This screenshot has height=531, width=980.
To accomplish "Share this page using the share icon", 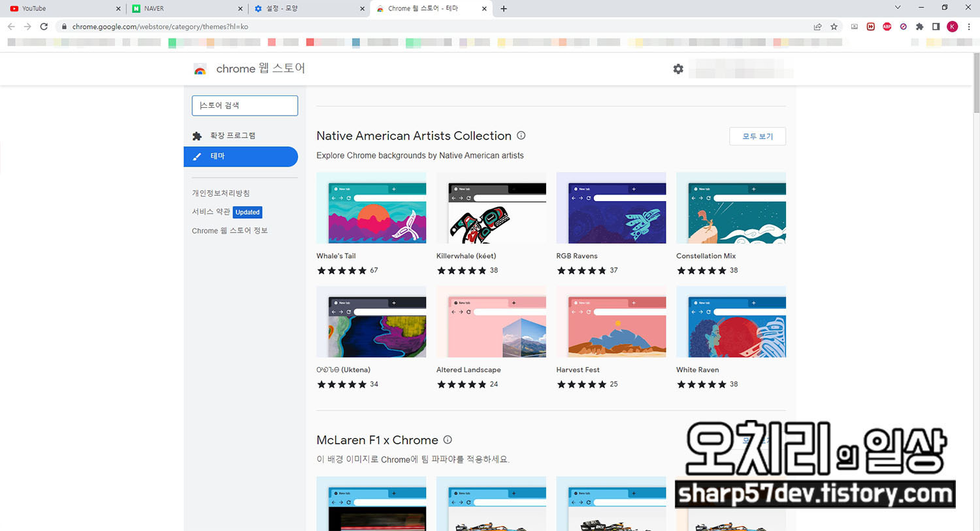I will click(817, 27).
